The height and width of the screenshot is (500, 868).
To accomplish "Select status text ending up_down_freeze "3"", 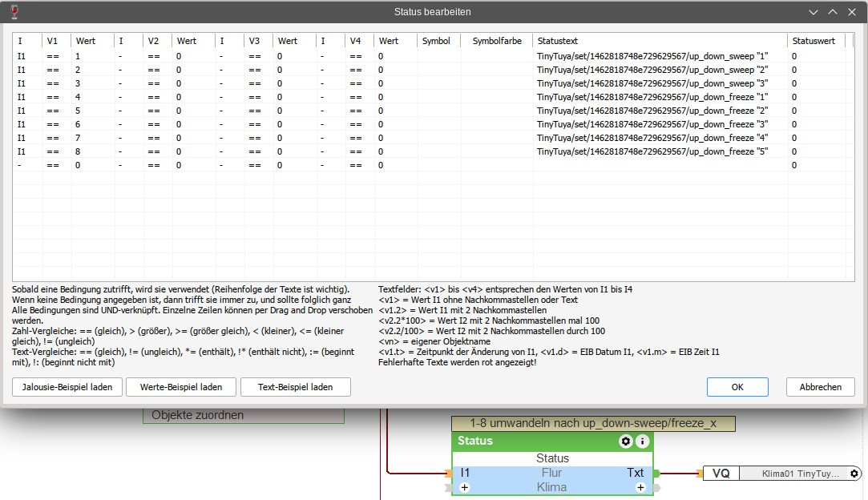I will pyautogui.click(x=652, y=124).
